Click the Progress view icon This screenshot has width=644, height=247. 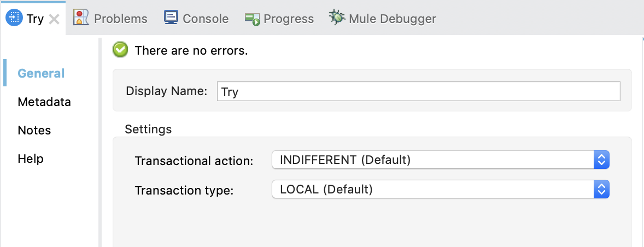coord(253,19)
